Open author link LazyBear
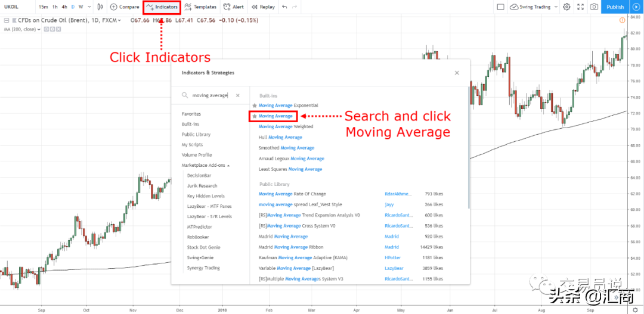 [x=394, y=269]
